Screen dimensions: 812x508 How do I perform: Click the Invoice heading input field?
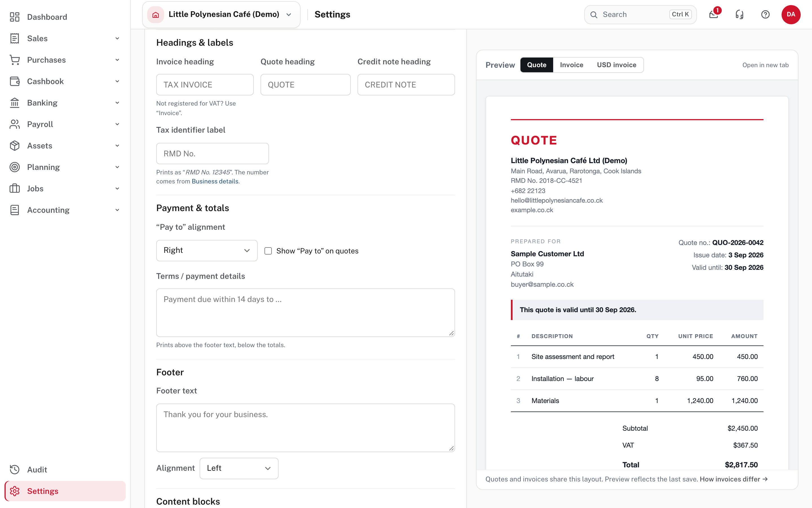click(x=205, y=85)
